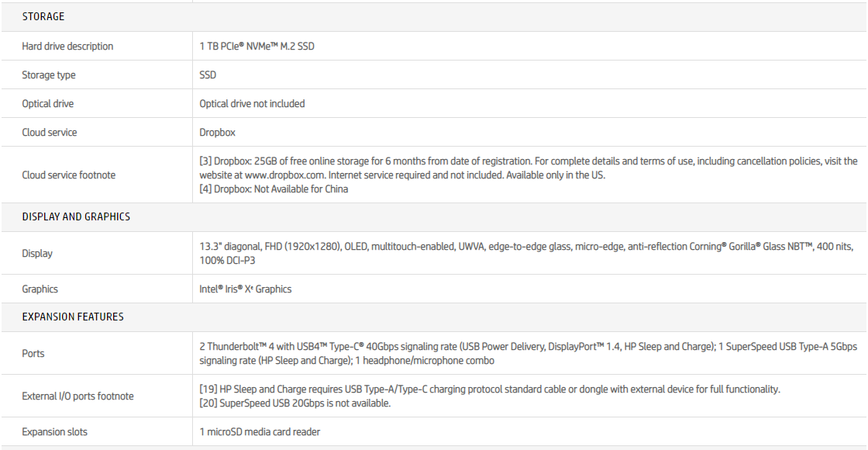Click the "Dropbox: Not Available for China" footnote
Viewport: 868px width, 450px height.
pyautogui.click(x=274, y=189)
